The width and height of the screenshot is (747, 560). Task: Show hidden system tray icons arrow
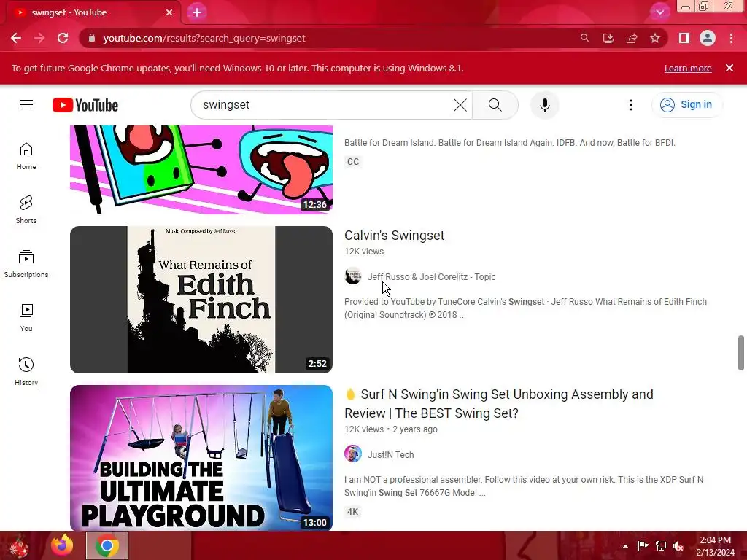tap(625, 546)
